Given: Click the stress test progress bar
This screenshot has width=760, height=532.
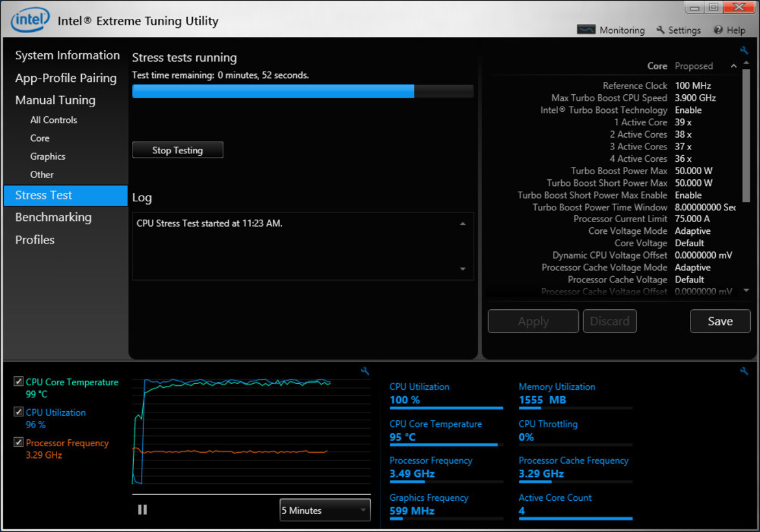Looking at the screenshot, I should tap(303, 91).
